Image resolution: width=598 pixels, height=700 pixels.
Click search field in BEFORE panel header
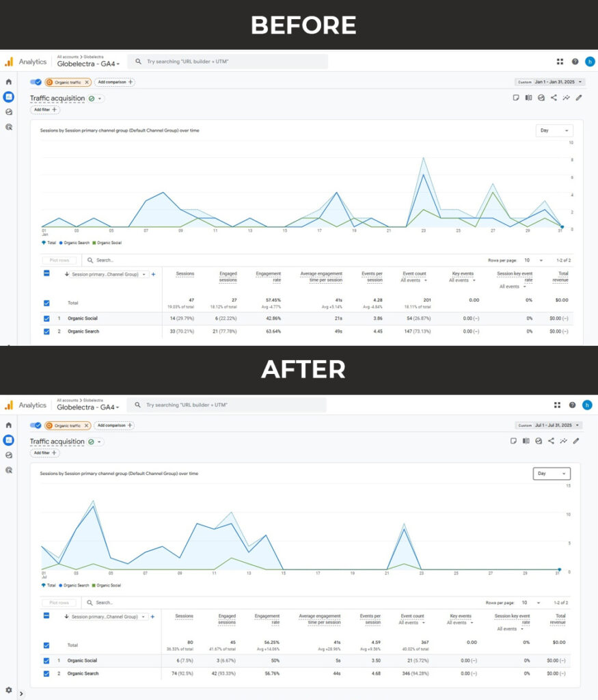click(x=229, y=62)
